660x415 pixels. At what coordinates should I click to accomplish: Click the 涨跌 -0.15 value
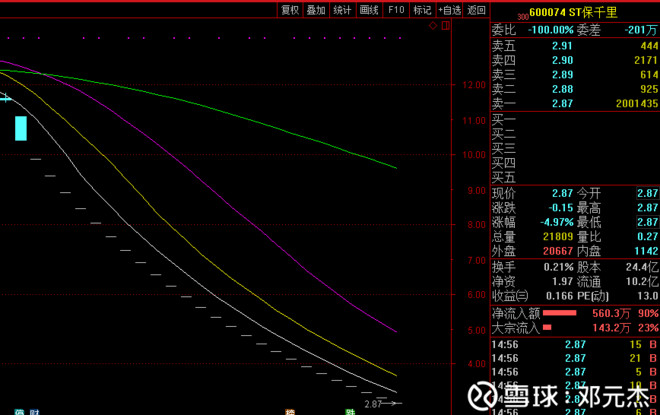[x=561, y=208]
